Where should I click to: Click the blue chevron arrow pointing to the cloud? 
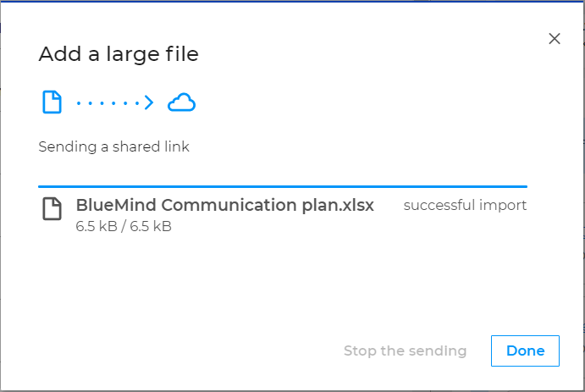149,102
